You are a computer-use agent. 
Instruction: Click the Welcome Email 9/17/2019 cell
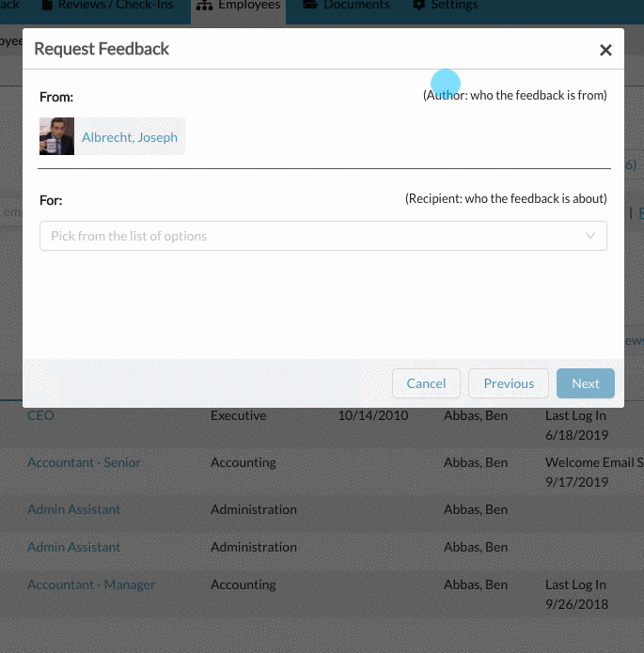point(594,473)
